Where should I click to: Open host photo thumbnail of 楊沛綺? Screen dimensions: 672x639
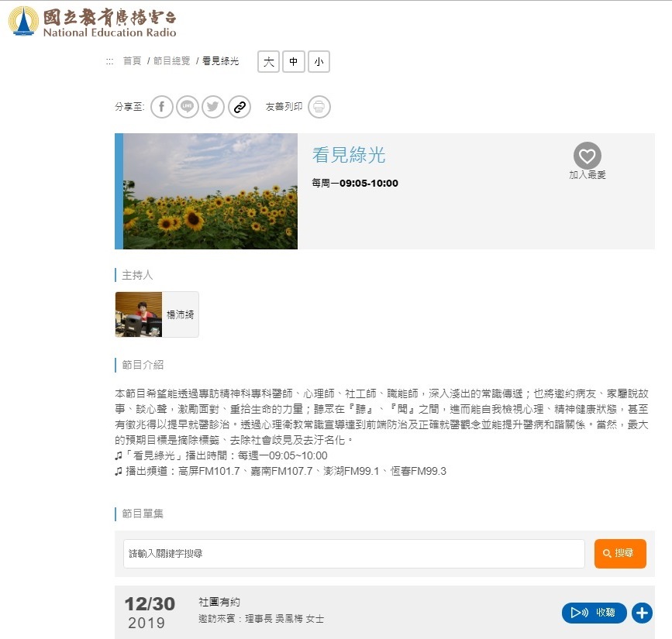[139, 314]
